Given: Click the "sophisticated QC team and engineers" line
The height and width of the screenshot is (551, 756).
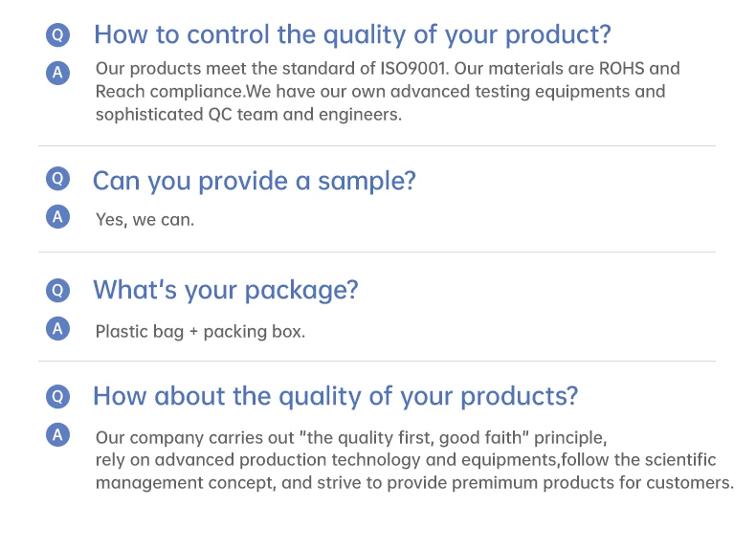Looking at the screenshot, I should pos(248,115).
